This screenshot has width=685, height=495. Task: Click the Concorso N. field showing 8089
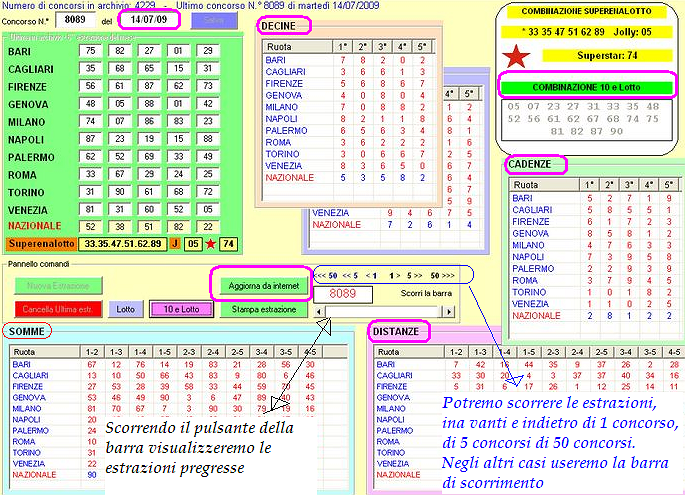tap(75, 20)
